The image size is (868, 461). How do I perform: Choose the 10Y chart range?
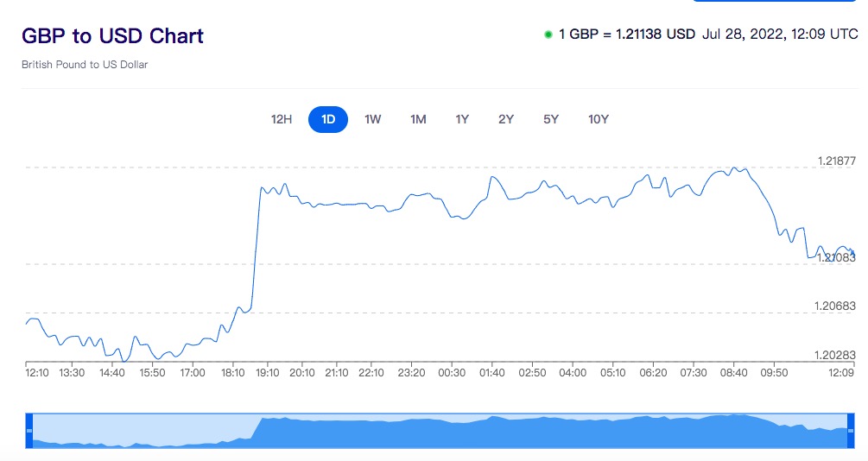click(x=599, y=119)
